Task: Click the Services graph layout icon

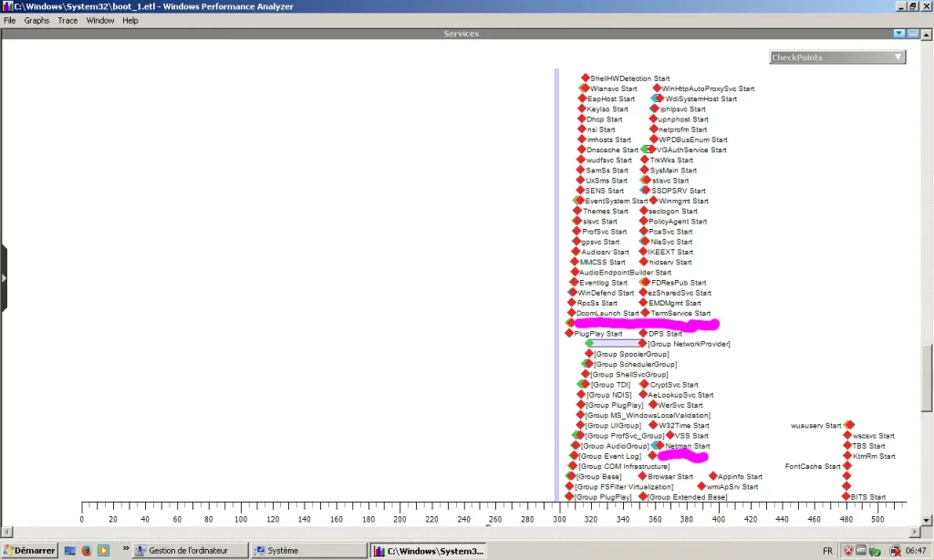Action: (912, 34)
